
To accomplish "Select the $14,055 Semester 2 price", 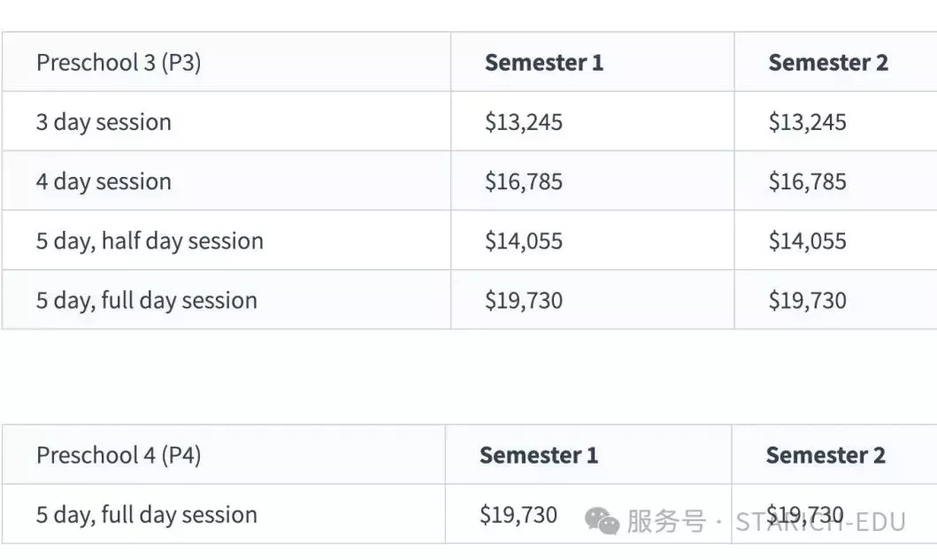I will 807,241.
